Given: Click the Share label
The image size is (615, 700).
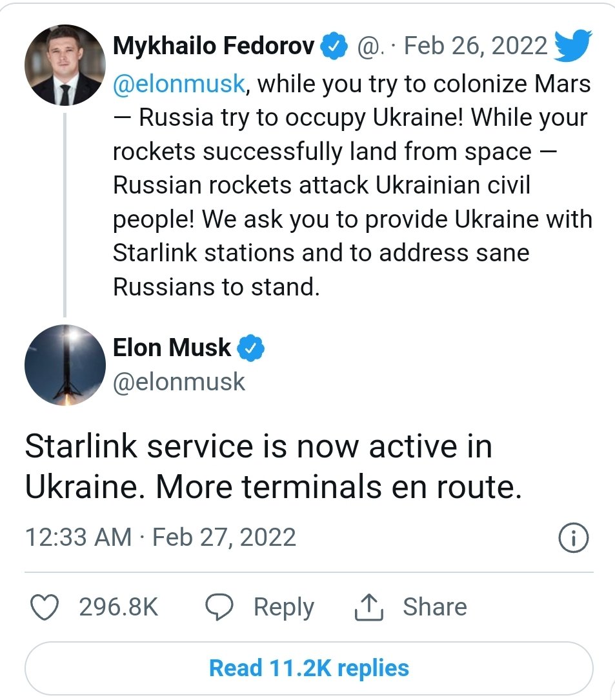Looking at the screenshot, I should pyautogui.click(x=434, y=607).
